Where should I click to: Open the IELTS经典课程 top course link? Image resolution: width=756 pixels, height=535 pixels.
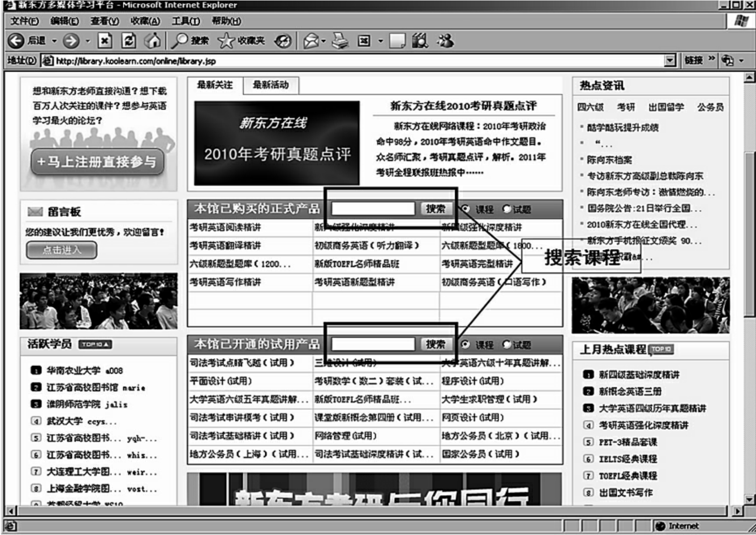pyautogui.click(x=628, y=459)
